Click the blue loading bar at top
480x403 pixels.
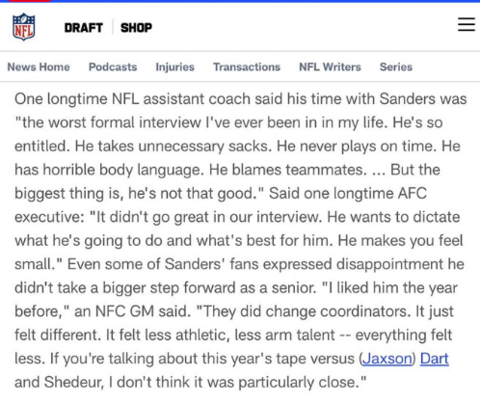240,1
